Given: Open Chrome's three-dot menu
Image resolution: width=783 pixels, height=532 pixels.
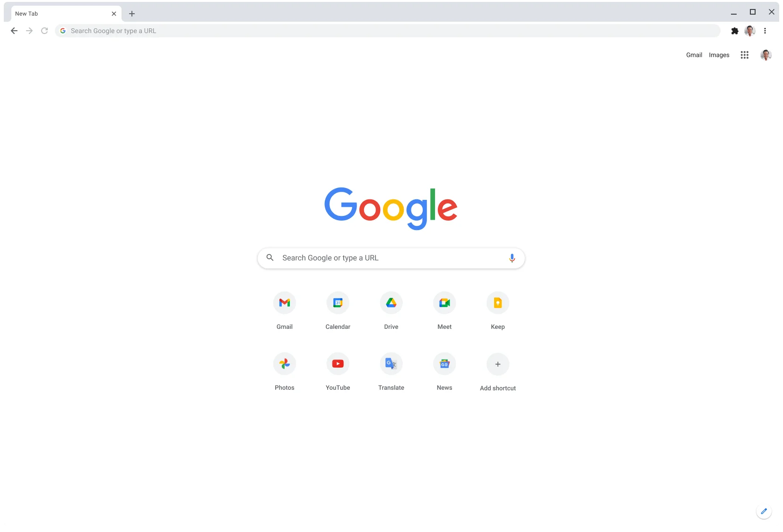Looking at the screenshot, I should click(x=765, y=31).
